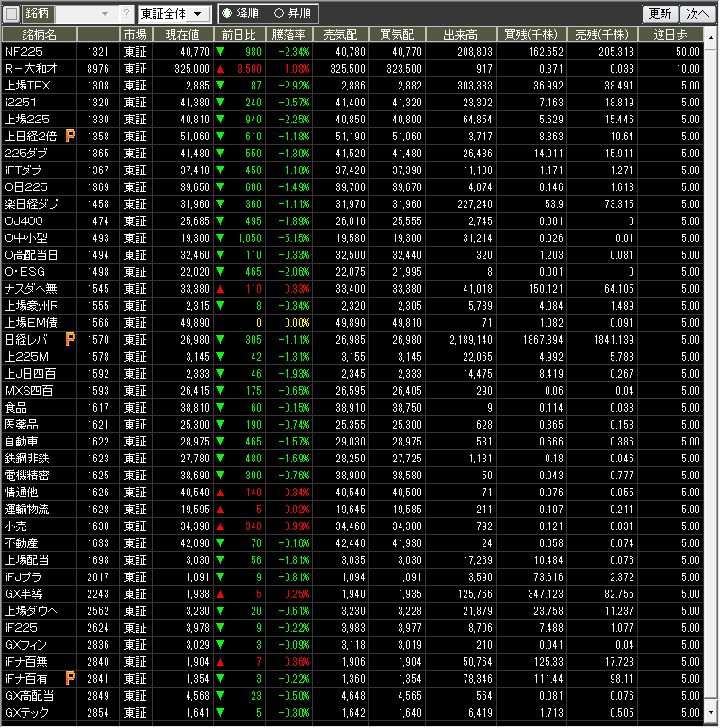
Task: Click the question mark help button
Action: click(x=126, y=14)
